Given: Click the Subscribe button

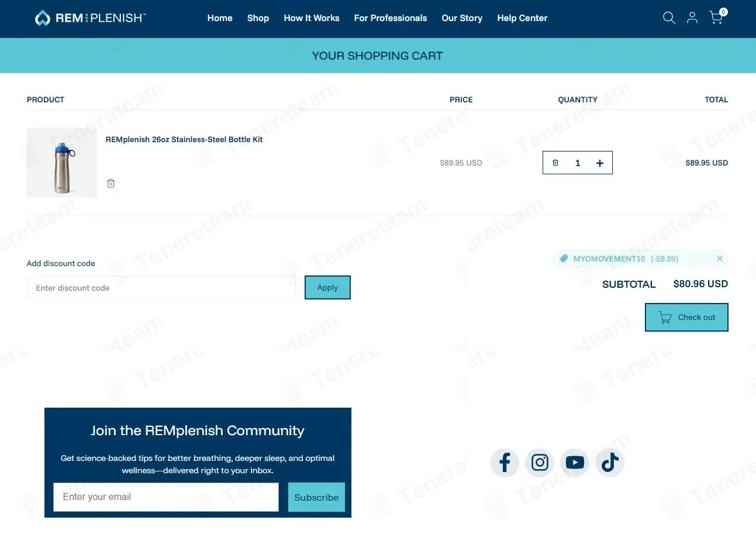Looking at the screenshot, I should coord(316,497).
